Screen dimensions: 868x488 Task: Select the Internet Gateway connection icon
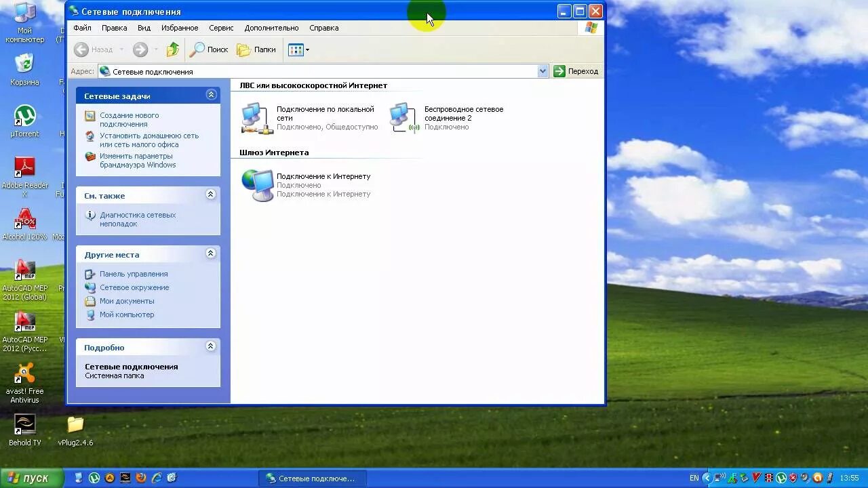pyautogui.click(x=258, y=185)
